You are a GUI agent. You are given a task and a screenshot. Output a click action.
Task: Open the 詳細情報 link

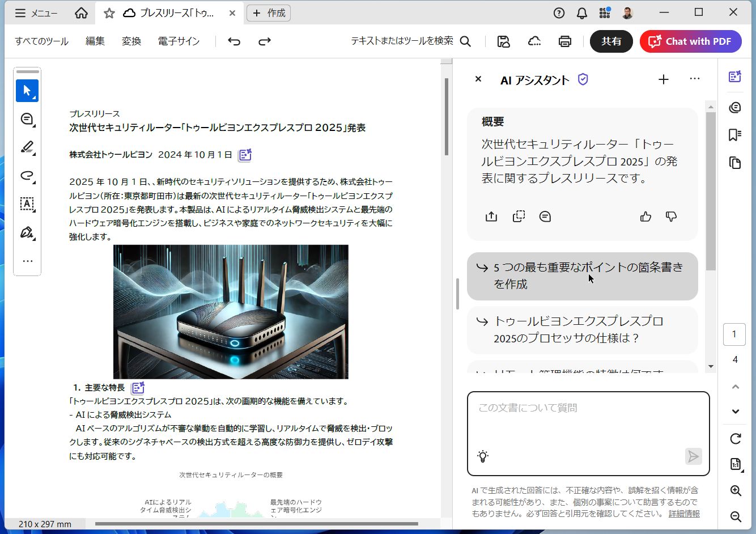pyautogui.click(x=683, y=514)
